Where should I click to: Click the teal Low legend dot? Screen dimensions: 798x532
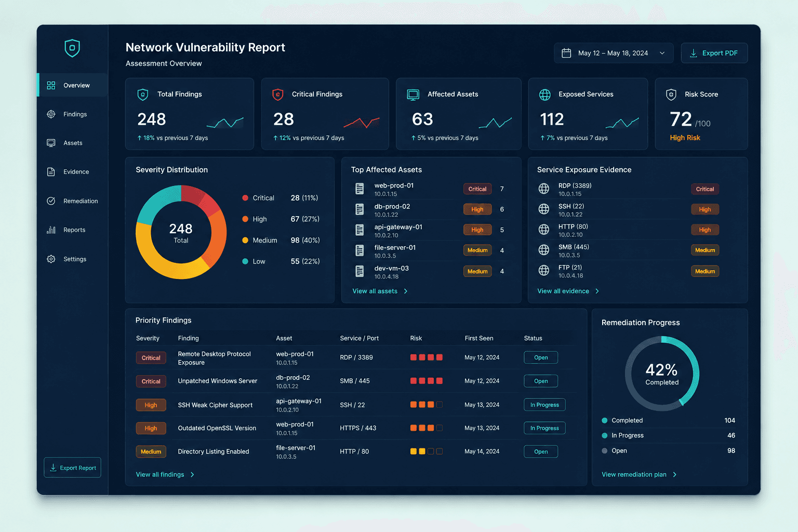(245, 261)
